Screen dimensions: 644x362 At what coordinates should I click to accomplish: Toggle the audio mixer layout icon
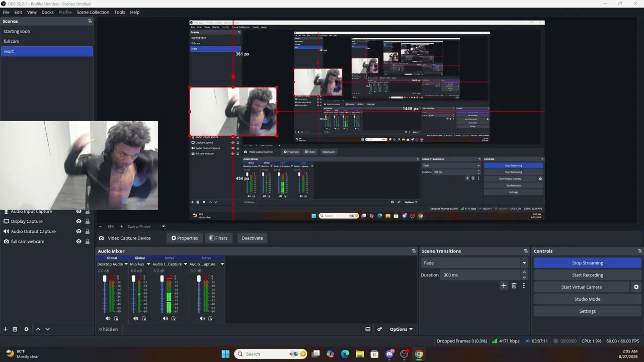click(x=368, y=329)
